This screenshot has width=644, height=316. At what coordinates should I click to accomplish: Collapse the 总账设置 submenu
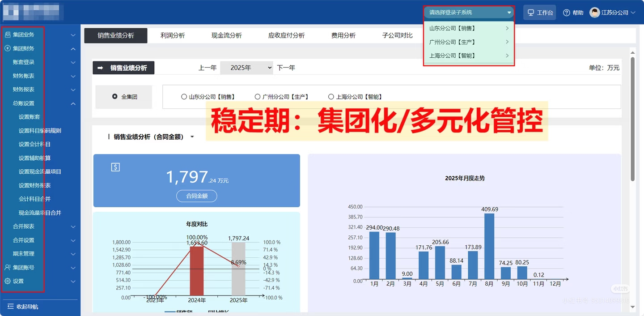click(73, 103)
